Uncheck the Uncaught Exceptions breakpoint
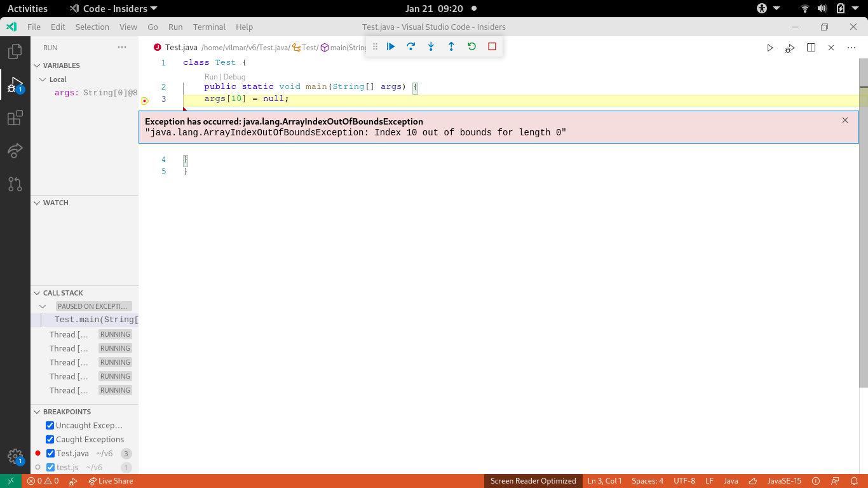Screen dimensions: 868x488 [50, 425]
